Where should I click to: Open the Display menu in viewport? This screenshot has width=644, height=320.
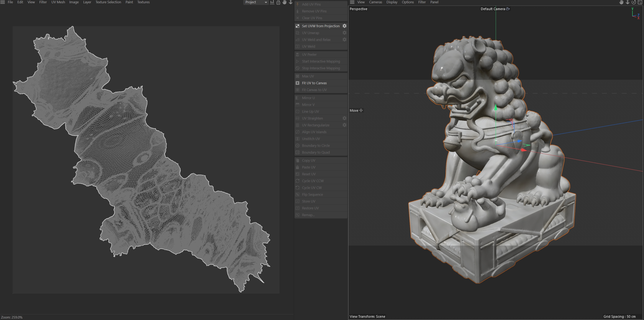click(x=392, y=2)
